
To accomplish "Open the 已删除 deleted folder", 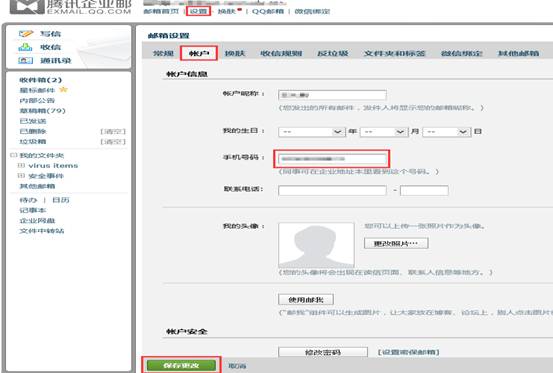I will [33, 132].
